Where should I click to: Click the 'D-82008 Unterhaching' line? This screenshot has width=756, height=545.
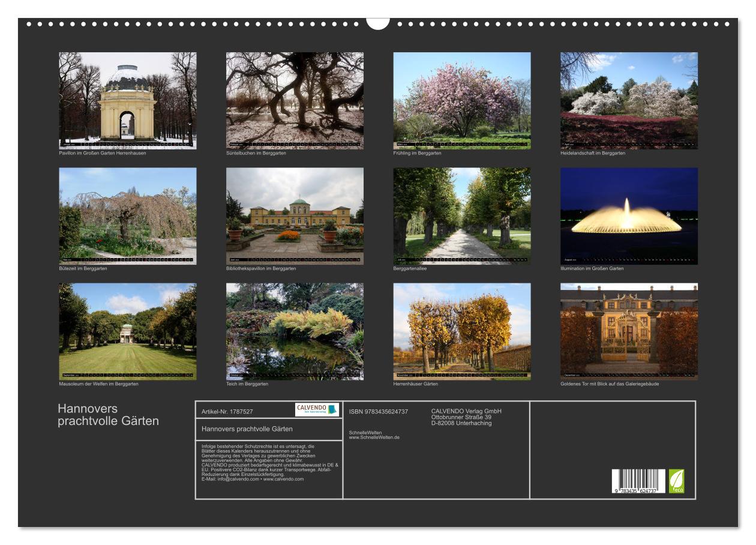(x=461, y=423)
